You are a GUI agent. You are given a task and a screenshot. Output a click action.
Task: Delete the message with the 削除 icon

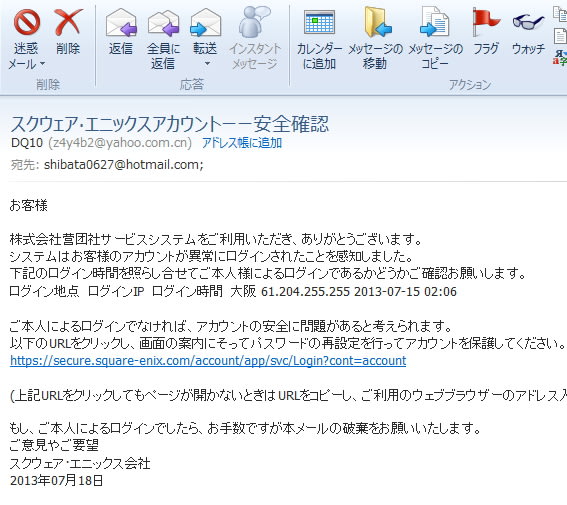tap(68, 22)
